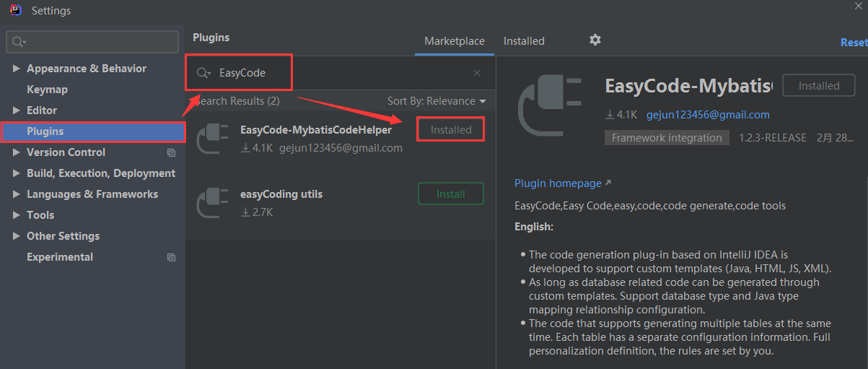Expand Build, Execution, Deployment node
The image size is (868, 369).
[17, 173]
